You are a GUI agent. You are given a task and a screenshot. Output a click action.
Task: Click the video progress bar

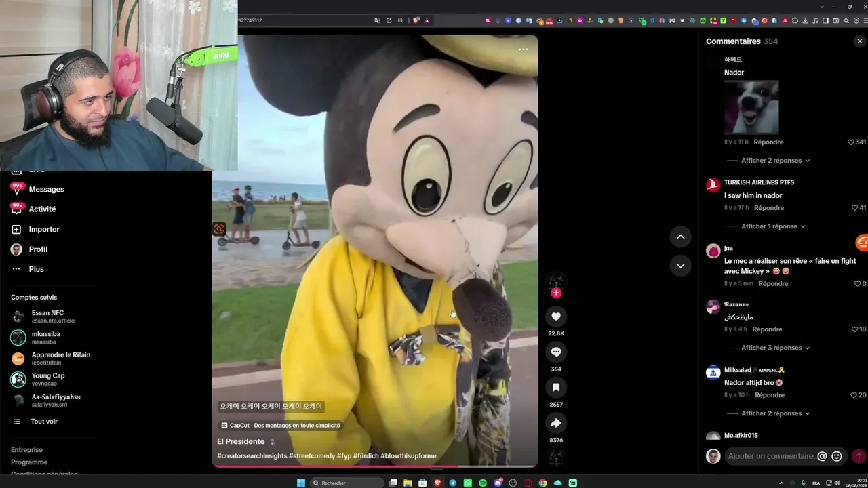click(375, 466)
